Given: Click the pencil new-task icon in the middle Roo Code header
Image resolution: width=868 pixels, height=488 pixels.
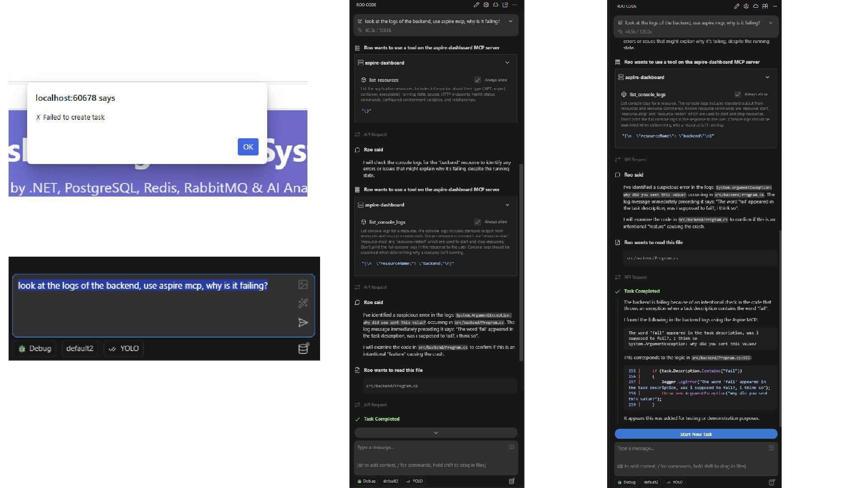Looking at the screenshot, I should (476, 5).
